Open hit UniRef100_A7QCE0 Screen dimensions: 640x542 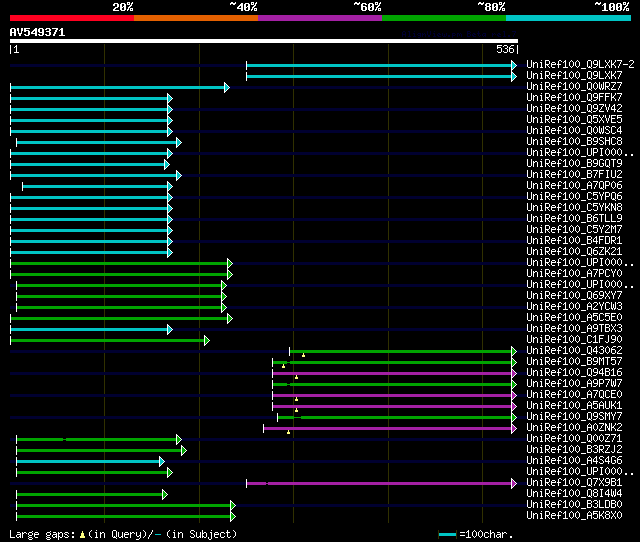point(574,395)
